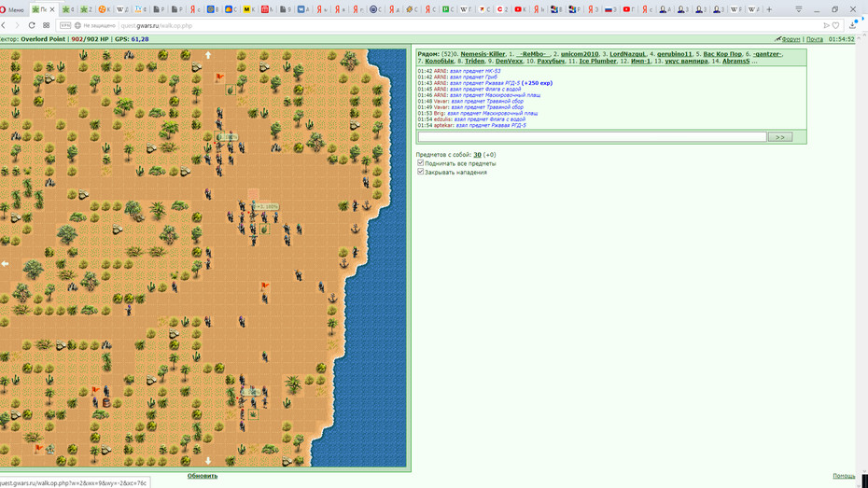
Task: Reload the page with the browser refresh icon
Action: point(32,25)
